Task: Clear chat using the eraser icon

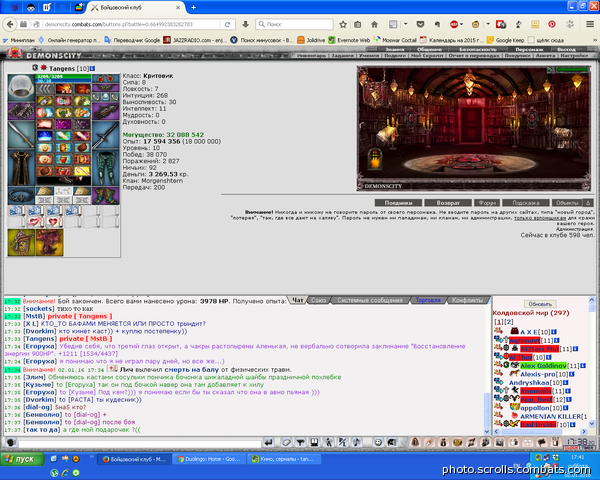Action: (286, 442)
